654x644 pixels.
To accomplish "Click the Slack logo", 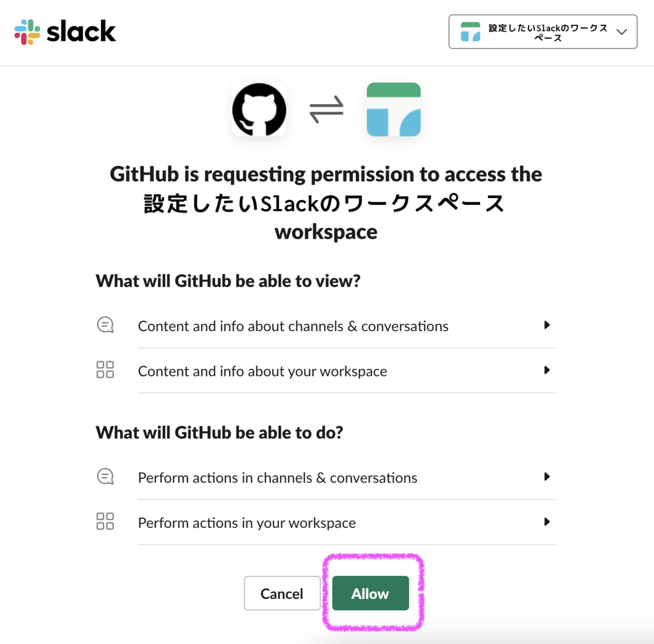I will tap(64, 32).
